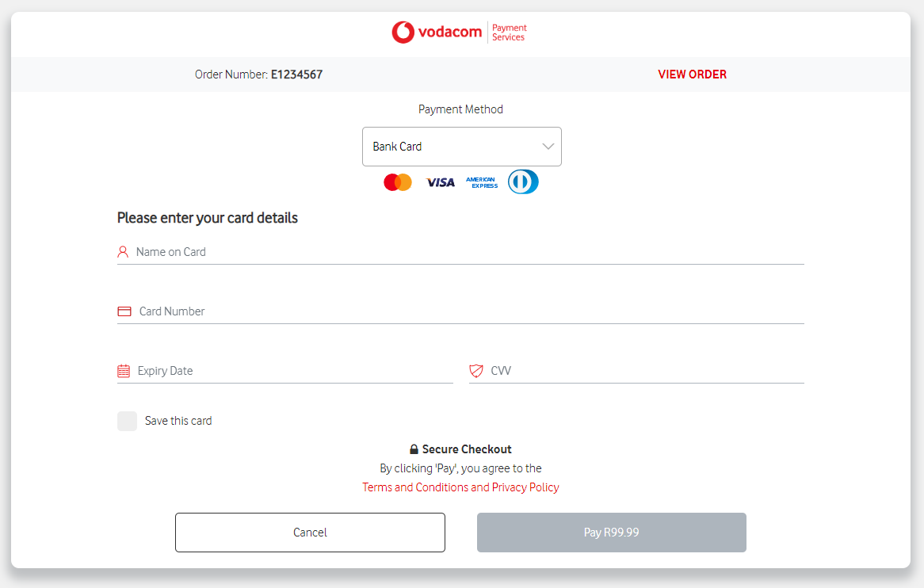Click the Mastercard payment icon
Screen dimensions: 924x588
(397, 181)
